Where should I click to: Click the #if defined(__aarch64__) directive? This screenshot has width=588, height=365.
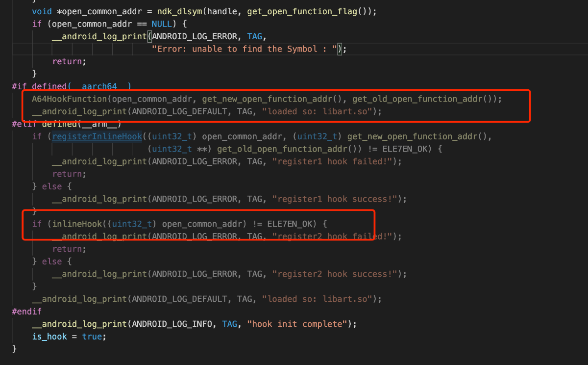pyautogui.click(x=72, y=86)
